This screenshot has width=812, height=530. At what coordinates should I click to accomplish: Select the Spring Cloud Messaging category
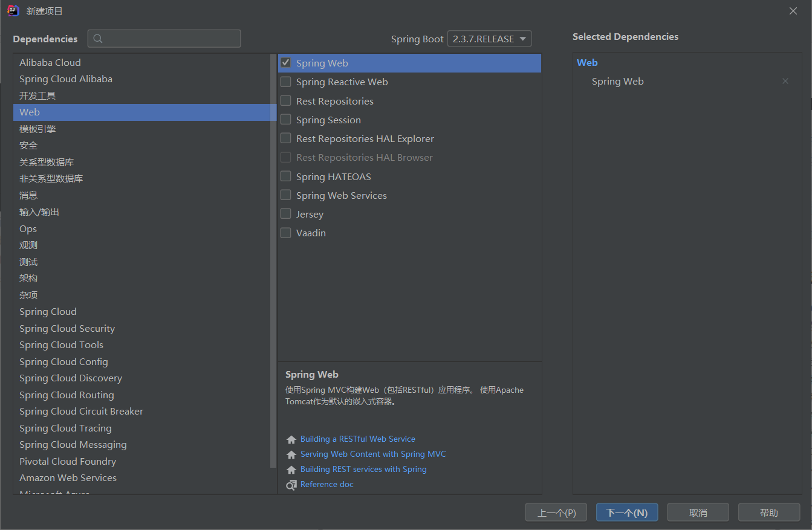click(x=141, y=445)
